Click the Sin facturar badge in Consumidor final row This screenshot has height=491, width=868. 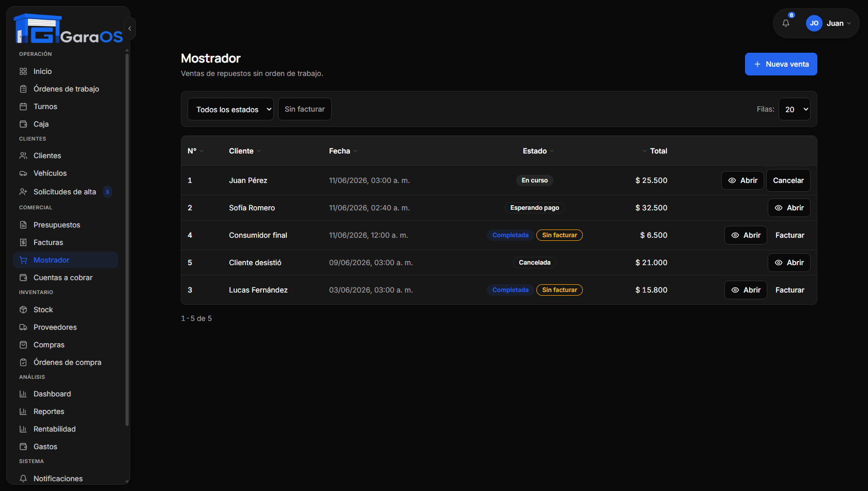[560, 235]
